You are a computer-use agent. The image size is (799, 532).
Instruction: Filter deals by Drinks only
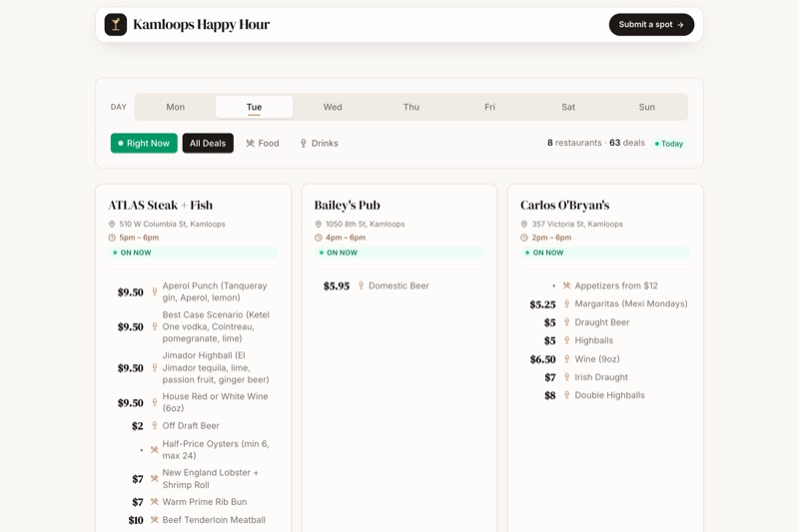tap(319, 143)
